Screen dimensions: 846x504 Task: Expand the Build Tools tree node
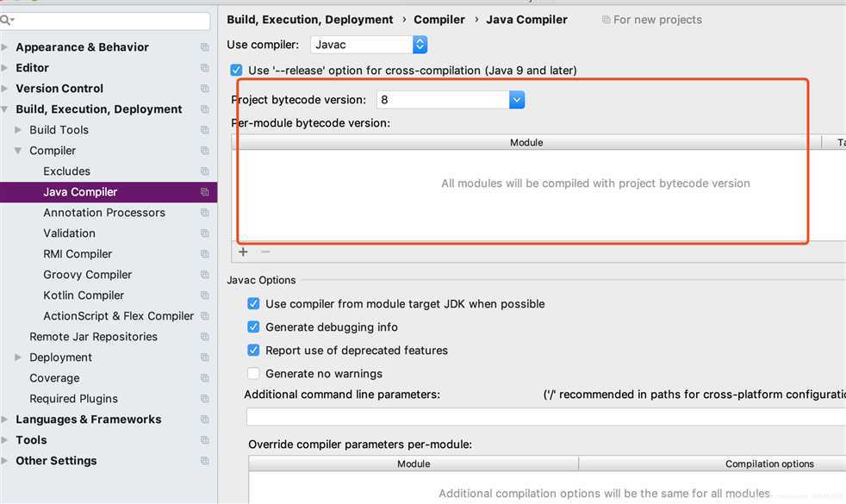[18, 130]
